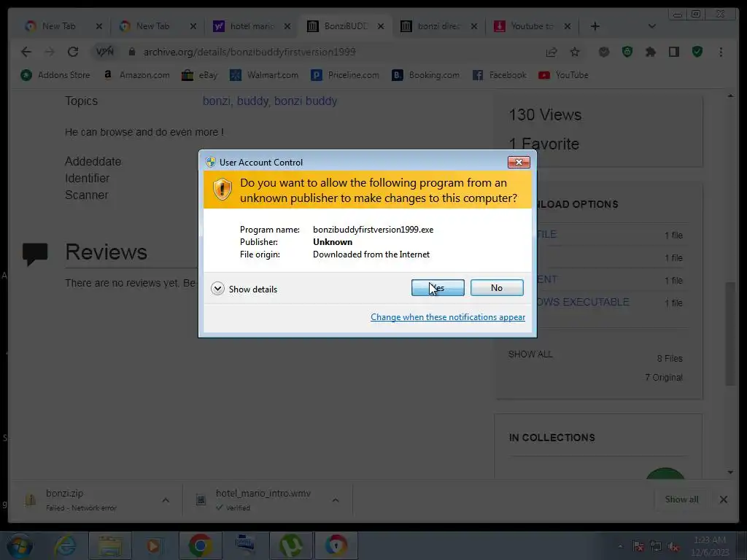Open a new tab with plus button
747x560 pixels.
click(x=595, y=26)
